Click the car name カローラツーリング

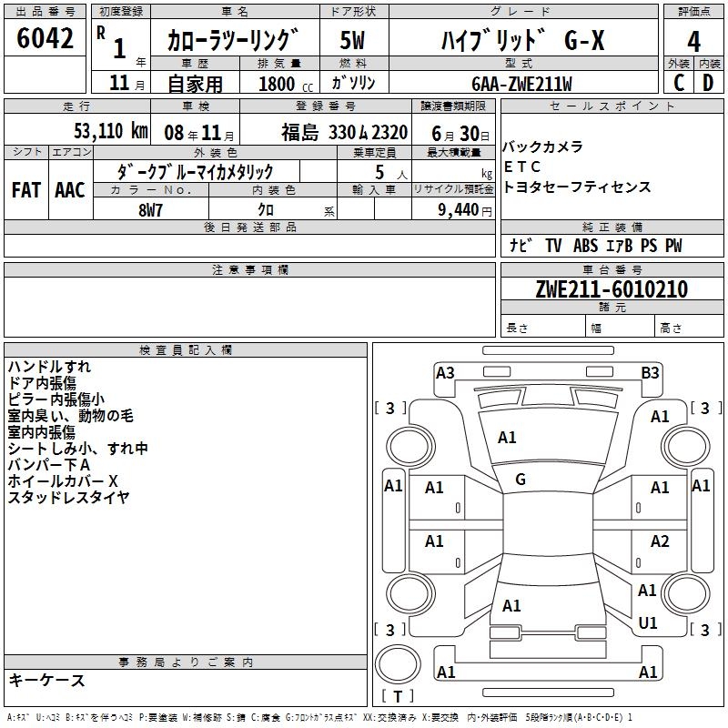click(233, 41)
